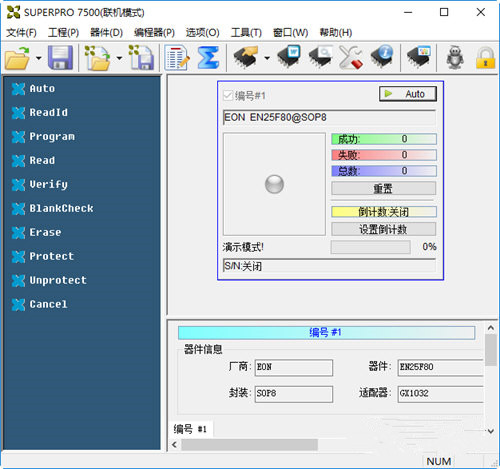Click the chip with magnifier icon
500x469 pixels.
pos(320,57)
